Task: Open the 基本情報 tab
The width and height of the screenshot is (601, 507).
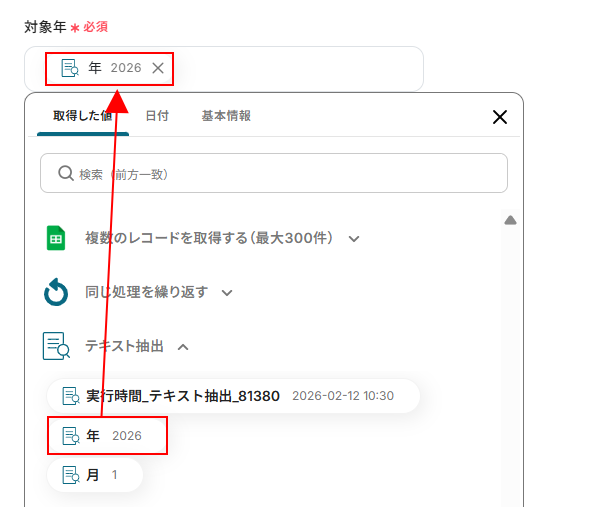Action: [226, 116]
